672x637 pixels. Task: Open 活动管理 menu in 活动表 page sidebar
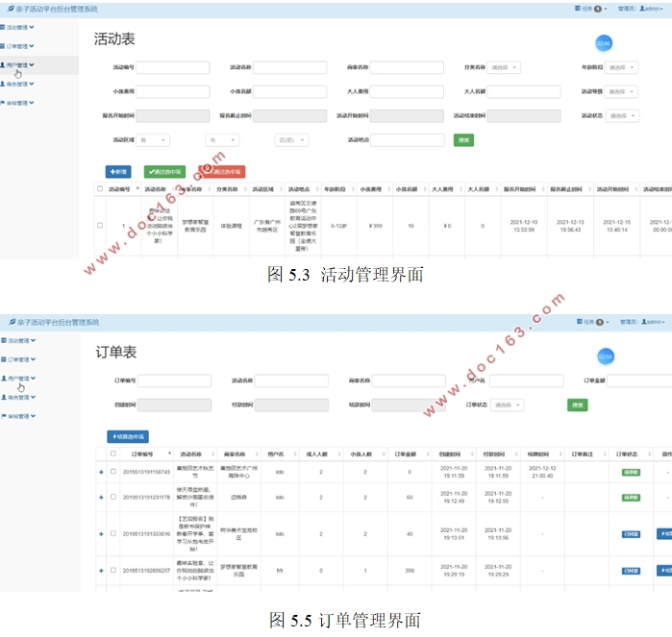point(17,28)
